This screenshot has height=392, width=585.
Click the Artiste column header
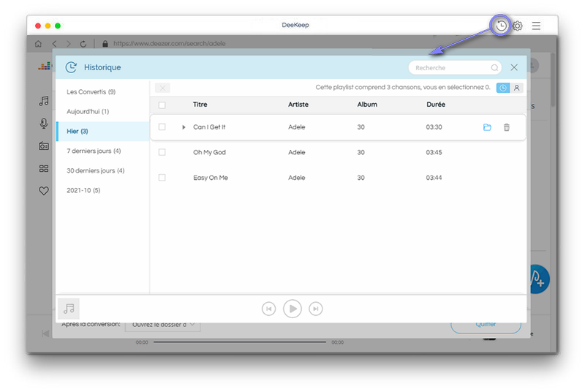tap(298, 105)
